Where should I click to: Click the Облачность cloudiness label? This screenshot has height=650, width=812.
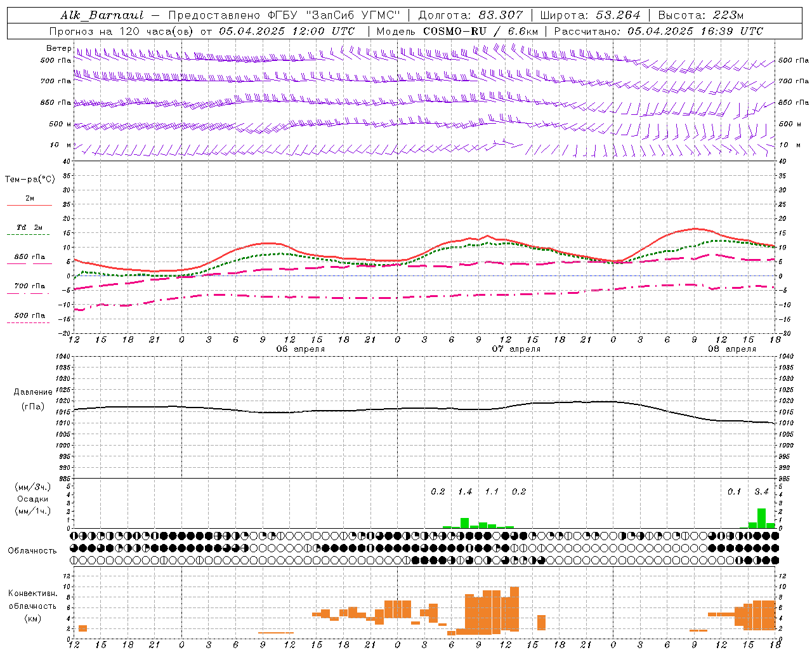pos(32,551)
